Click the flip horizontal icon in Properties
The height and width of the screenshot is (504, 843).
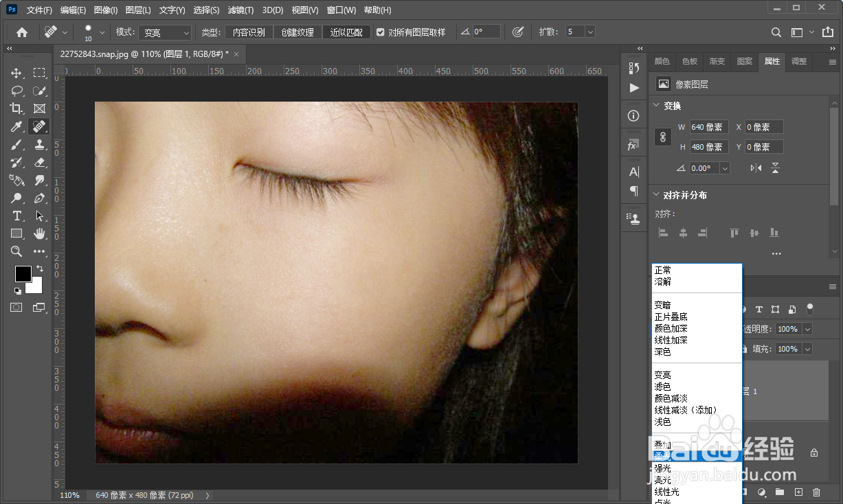pos(756,168)
